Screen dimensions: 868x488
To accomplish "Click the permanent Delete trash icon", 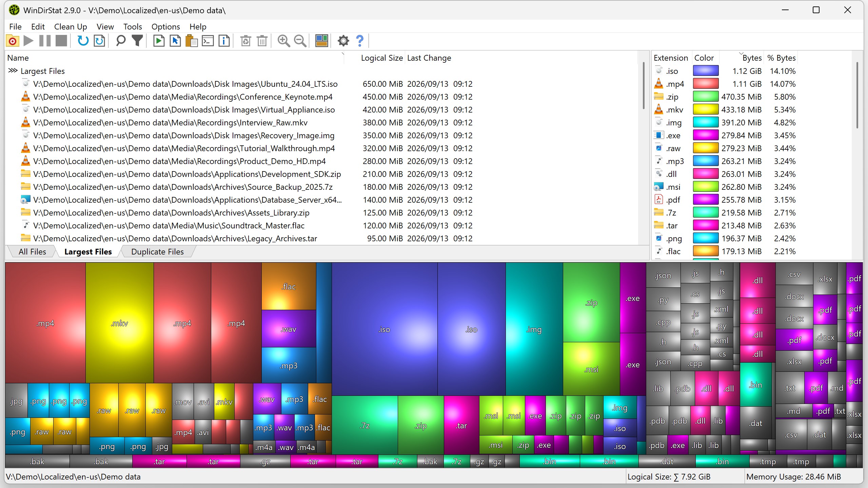I will pyautogui.click(x=262, y=41).
